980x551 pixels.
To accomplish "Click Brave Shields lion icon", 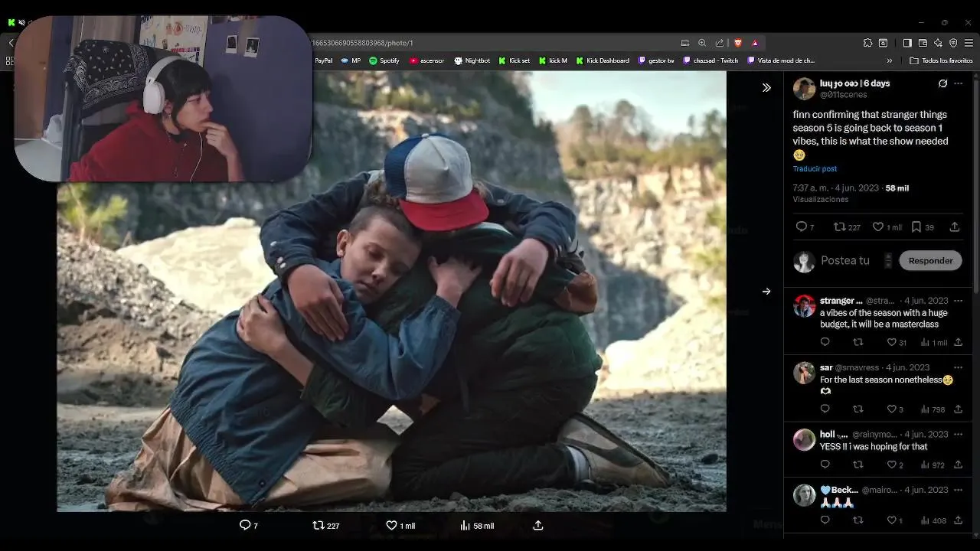I will 738,43.
